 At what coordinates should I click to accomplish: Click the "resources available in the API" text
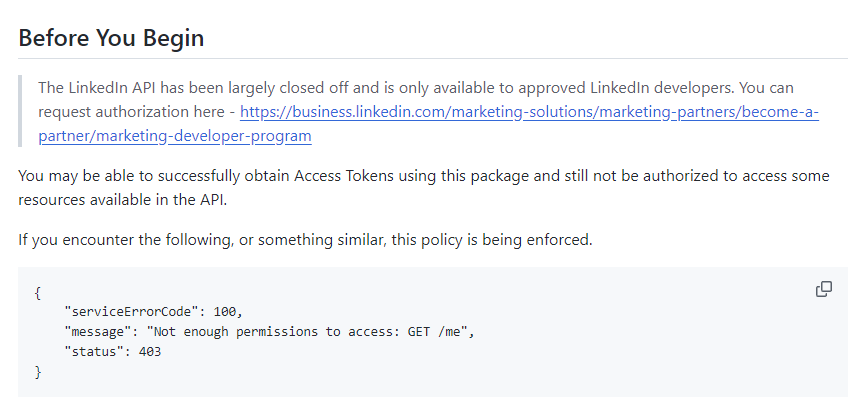[x=120, y=200]
